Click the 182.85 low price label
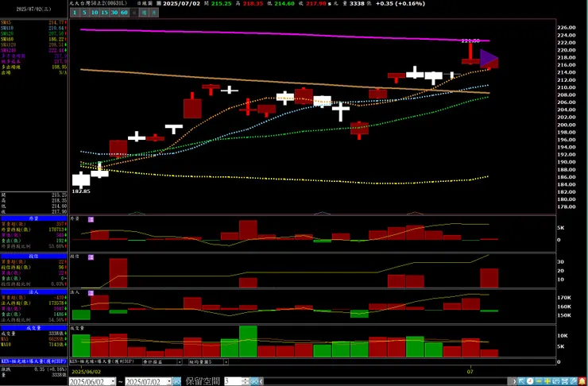The image size is (588, 386). 80,191
